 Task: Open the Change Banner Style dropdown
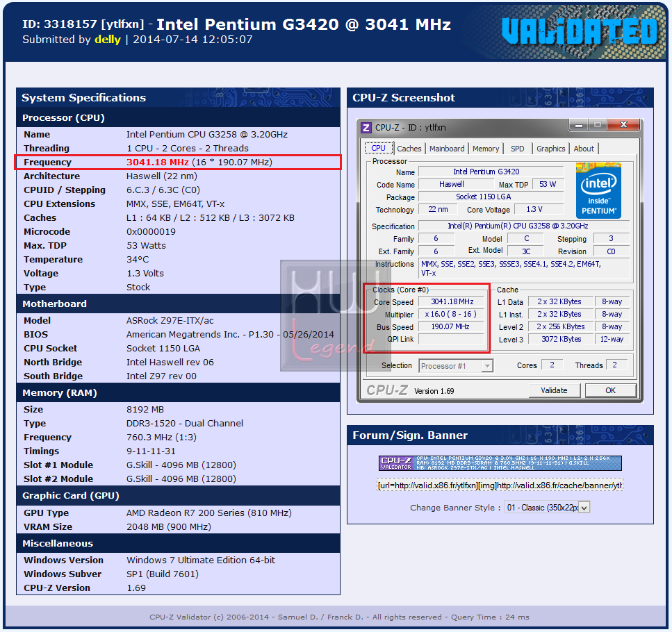[x=547, y=508]
